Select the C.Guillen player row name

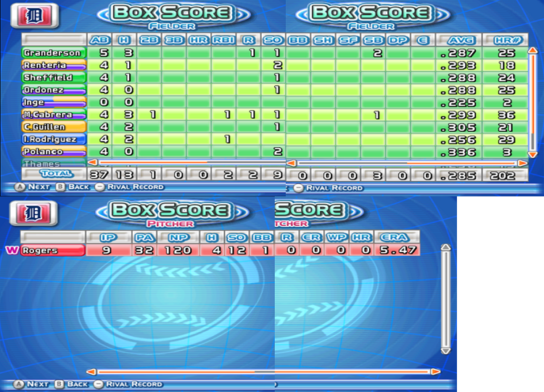[54, 127]
